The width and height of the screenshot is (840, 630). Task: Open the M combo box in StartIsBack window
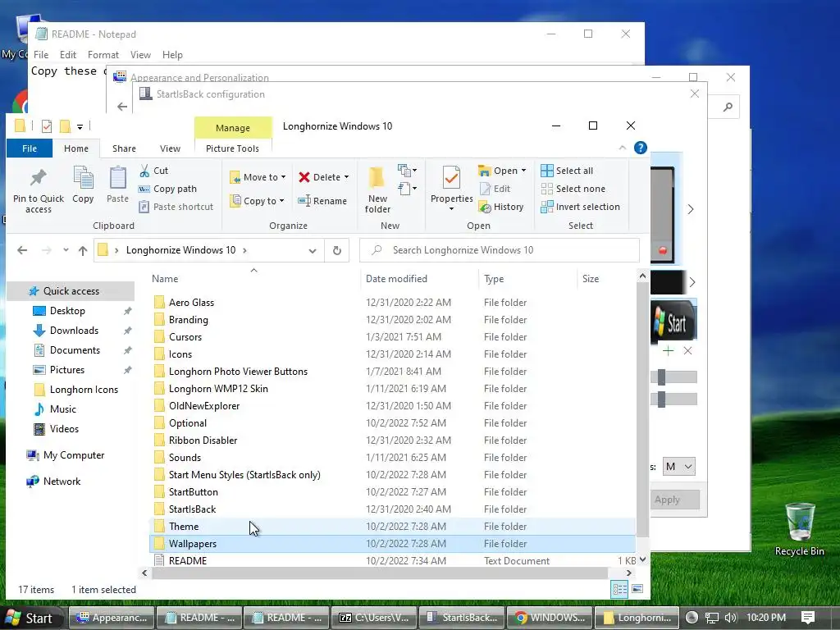coord(678,467)
